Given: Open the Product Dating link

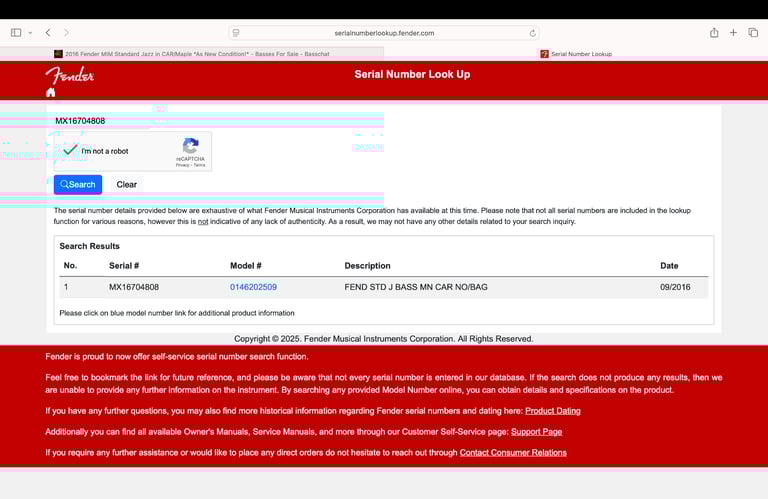Looking at the screenshot, I should click(552, 411).
